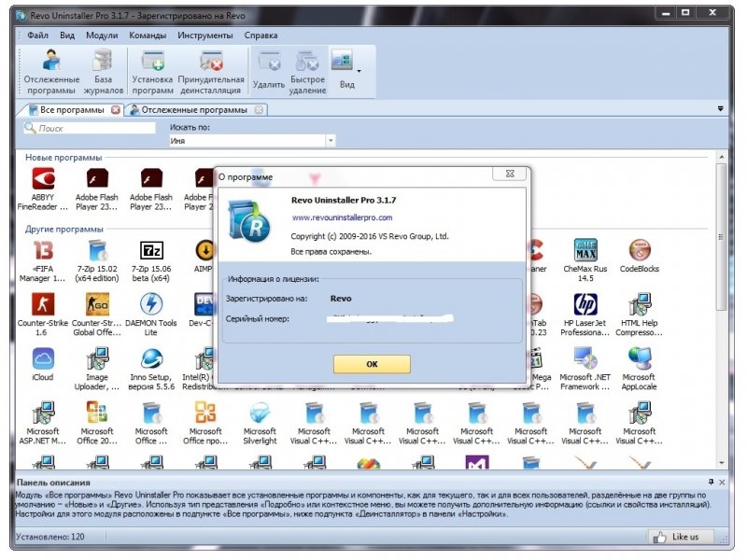Select the CodeBlocks program icon

(x=640, y=256)
